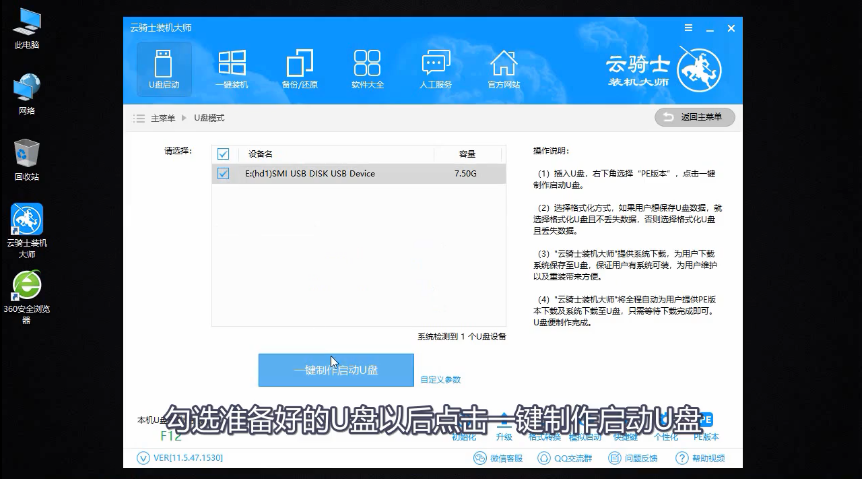Click the PE版本 option
The width and height of the screenshot is (862, 479).
pyautogui.click(x=706, y=429)
